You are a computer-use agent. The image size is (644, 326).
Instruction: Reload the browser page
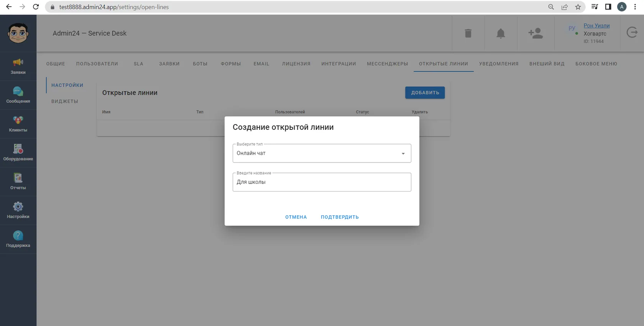click(36, 7)
